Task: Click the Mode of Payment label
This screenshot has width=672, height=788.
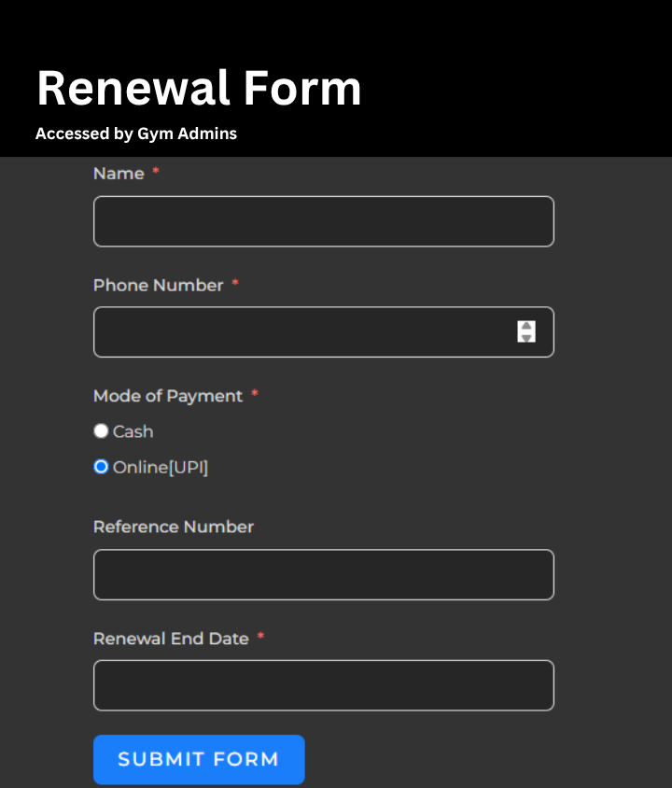Action: pyautogui.click(x=168, y=396)
